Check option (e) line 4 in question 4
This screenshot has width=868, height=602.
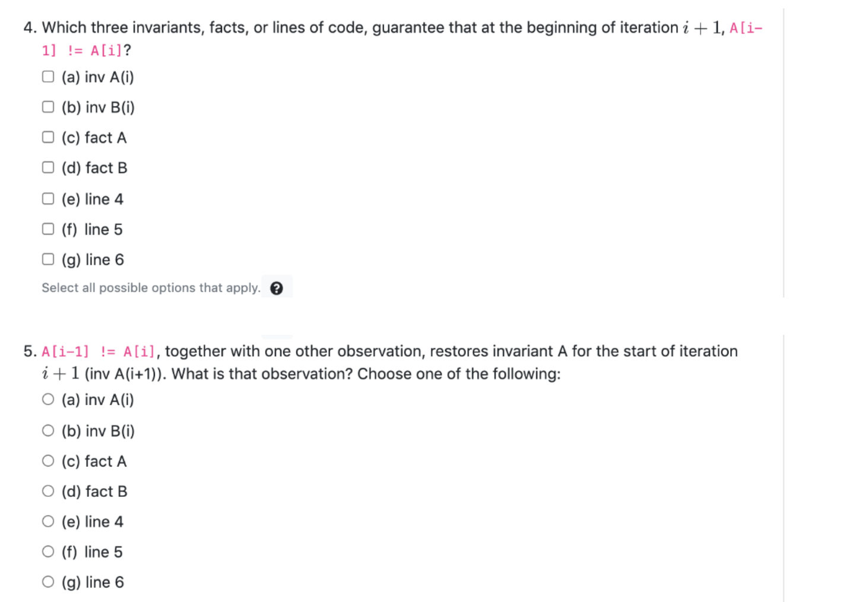pos(47,198)
